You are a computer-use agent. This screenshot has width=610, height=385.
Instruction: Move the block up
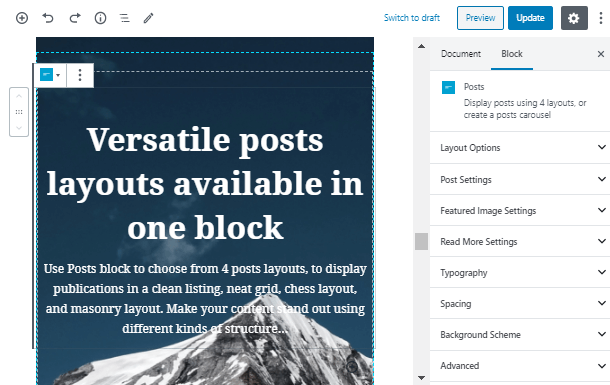[x=19, y=96]
